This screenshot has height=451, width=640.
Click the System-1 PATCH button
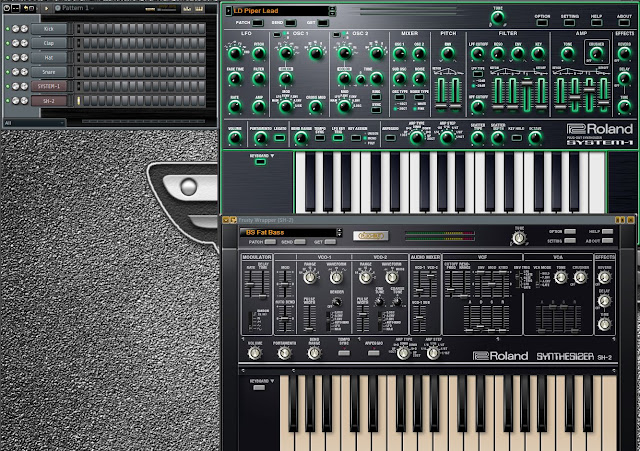pos(258,23)
